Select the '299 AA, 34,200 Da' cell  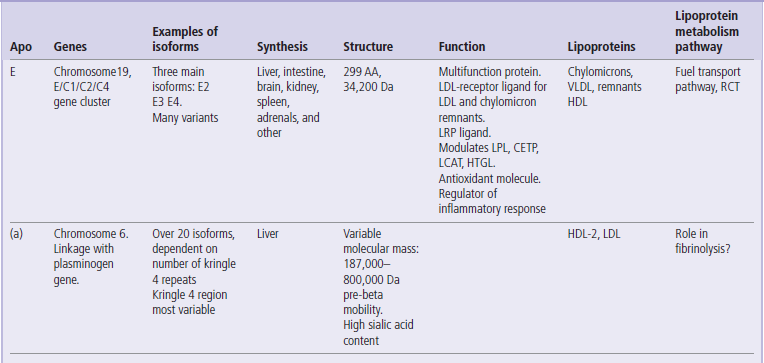point(368,79)
